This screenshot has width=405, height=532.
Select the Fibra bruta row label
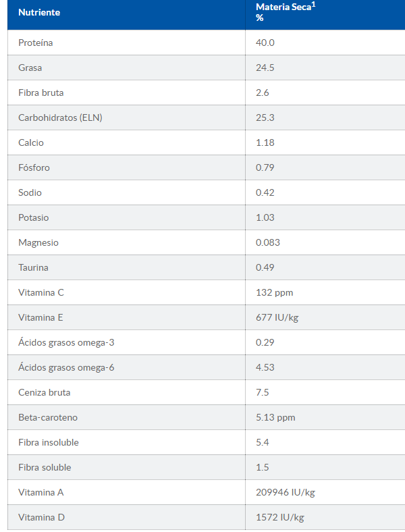(x=41, y=92)
